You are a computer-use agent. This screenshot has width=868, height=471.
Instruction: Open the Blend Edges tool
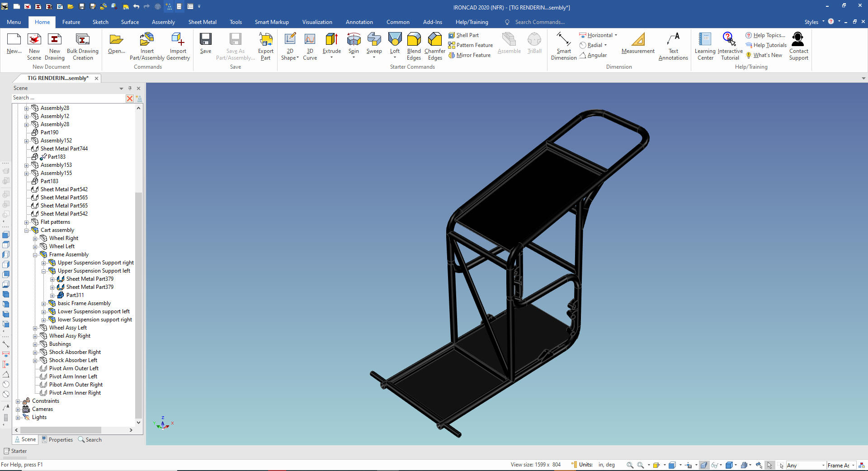click(414, 40)
